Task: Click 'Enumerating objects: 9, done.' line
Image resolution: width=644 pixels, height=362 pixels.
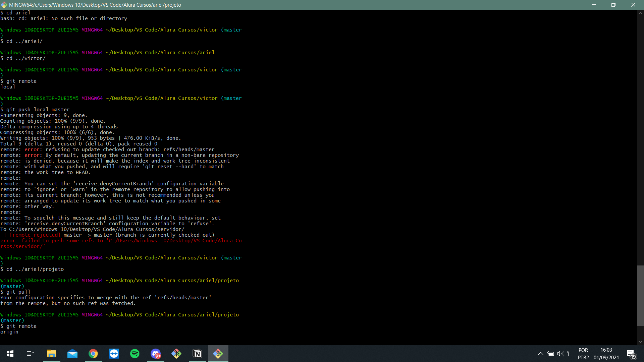Action: coord(44,115)
